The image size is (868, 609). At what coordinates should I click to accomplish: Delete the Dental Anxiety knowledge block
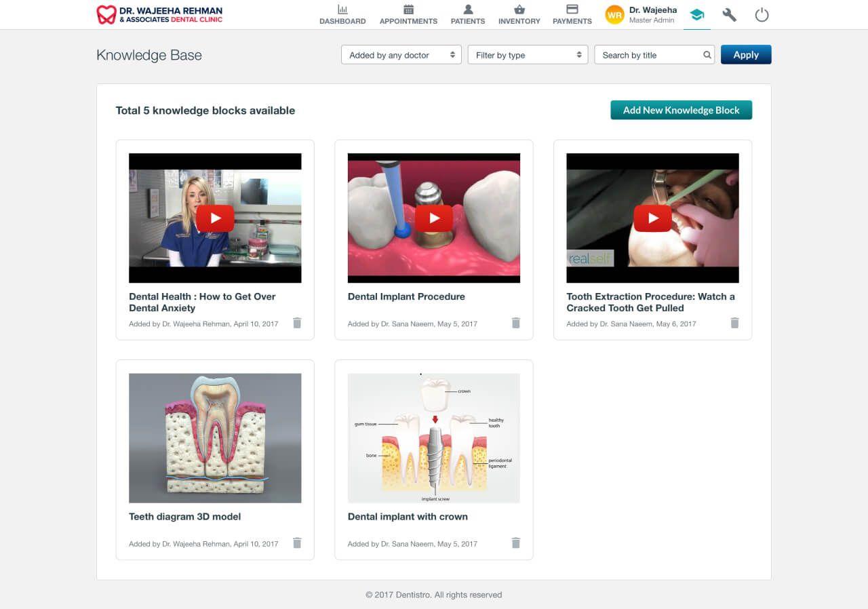coord(297,323)
